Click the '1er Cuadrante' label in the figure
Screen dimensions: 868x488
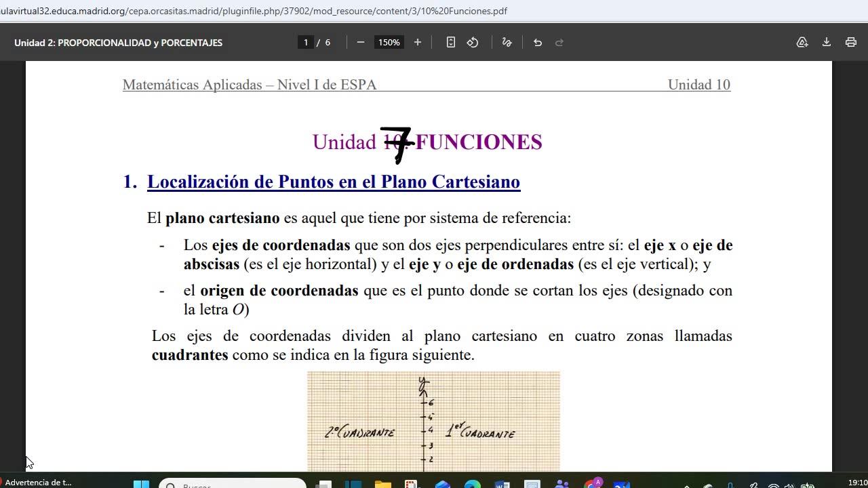(x=480, y=432)
